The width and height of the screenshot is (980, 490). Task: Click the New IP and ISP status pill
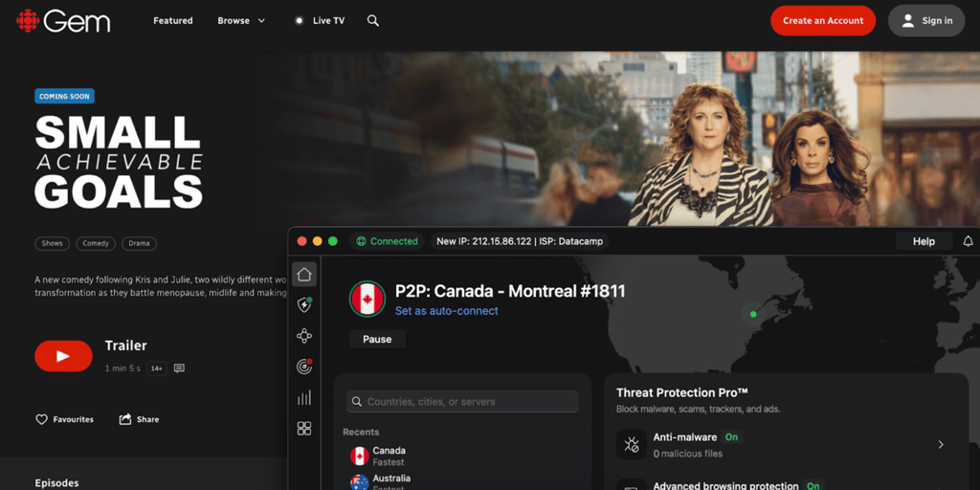(520, 241)
